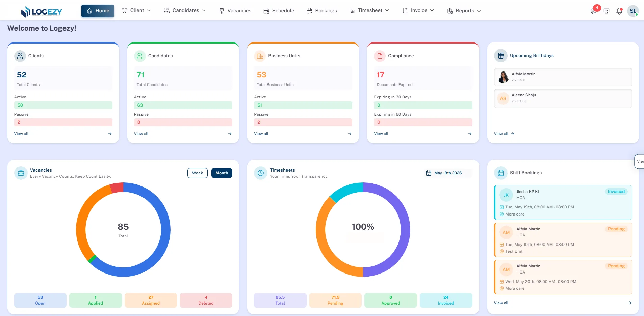Click View all in Clients card
644x316 pixels.
21,134
